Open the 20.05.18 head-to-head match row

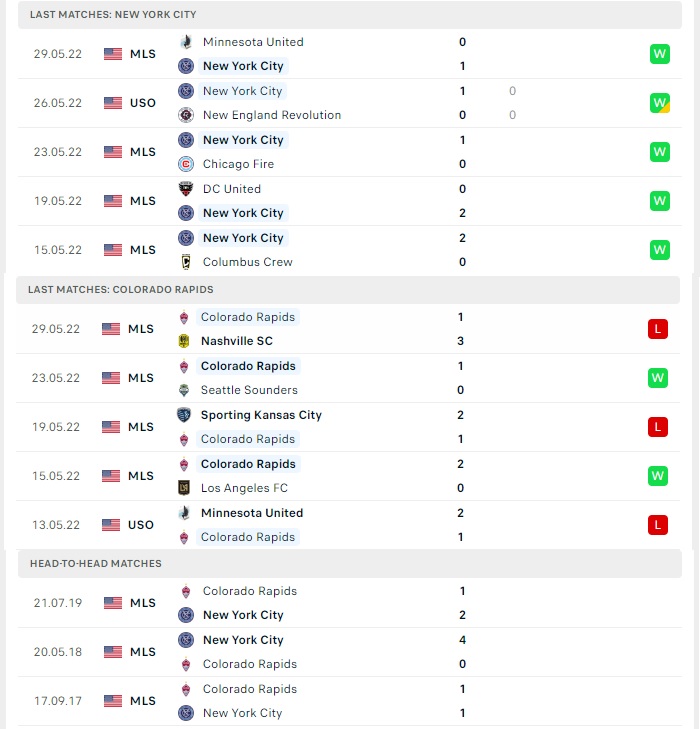[x=350, y=652]
